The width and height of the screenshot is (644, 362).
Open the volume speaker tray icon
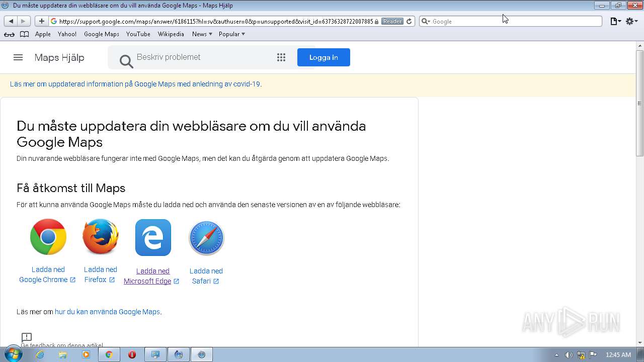click(569, 355)
